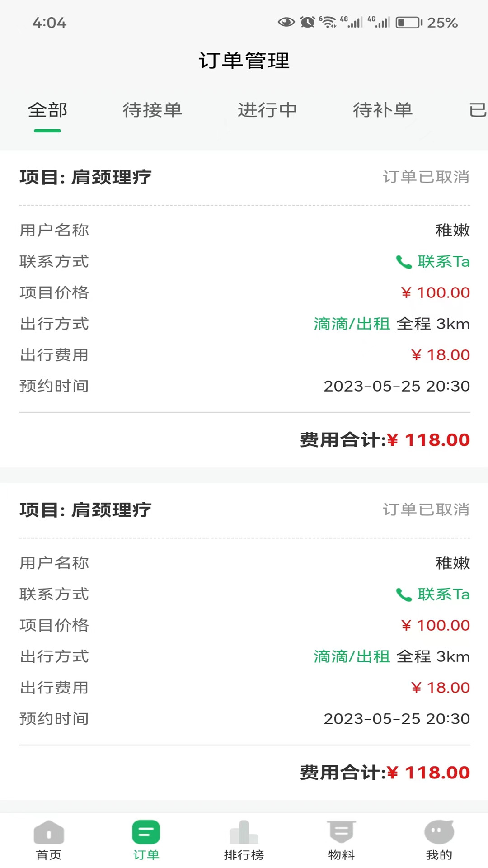Tap phone icon in second order

[x=404, y=595]
